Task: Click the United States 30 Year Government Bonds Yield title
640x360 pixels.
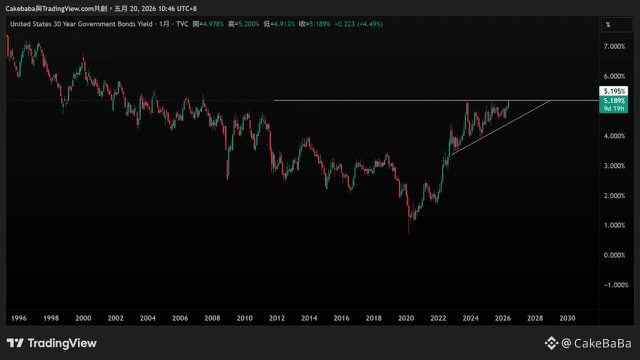Action: click(82, 24)
